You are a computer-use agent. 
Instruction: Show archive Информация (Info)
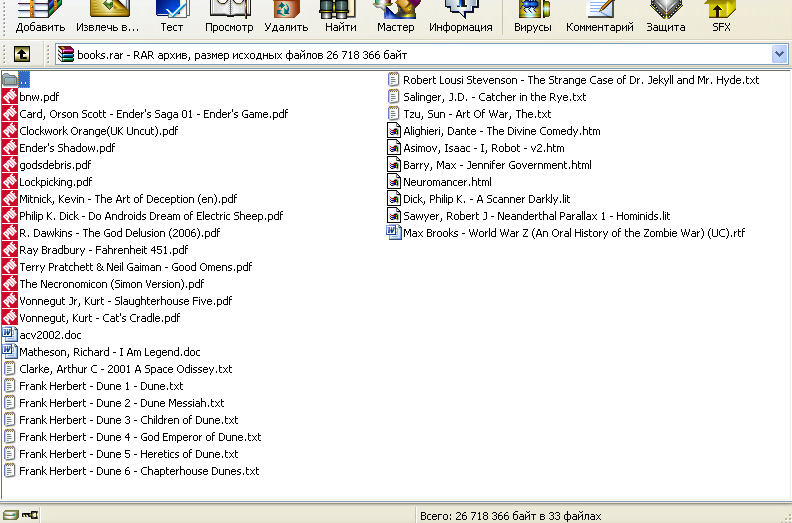point(461,16)
